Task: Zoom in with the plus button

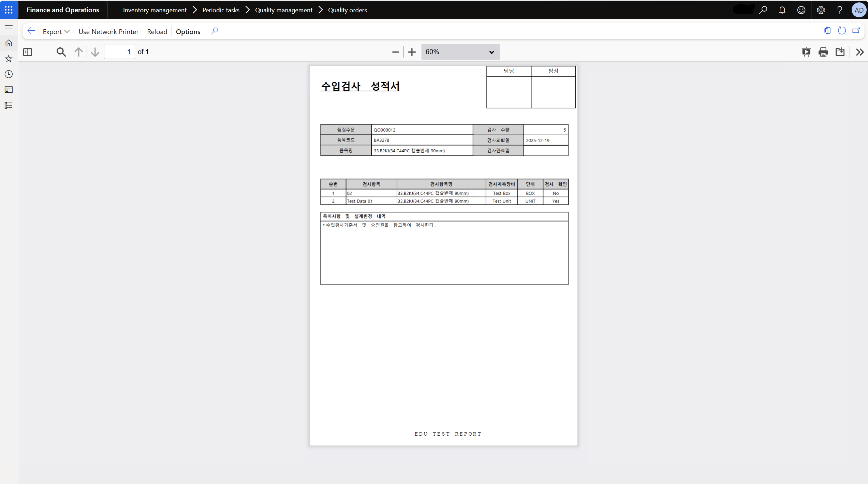Action: (412, 52)
